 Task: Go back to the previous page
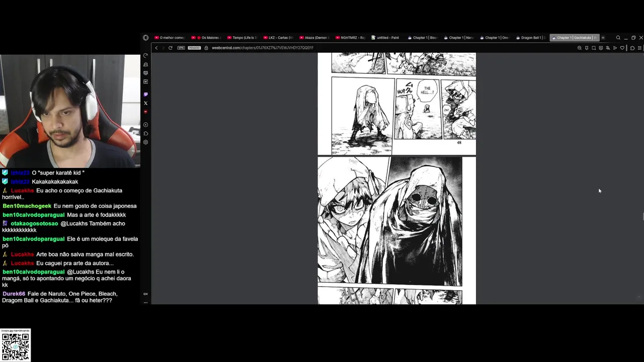[x=156, y=48]
